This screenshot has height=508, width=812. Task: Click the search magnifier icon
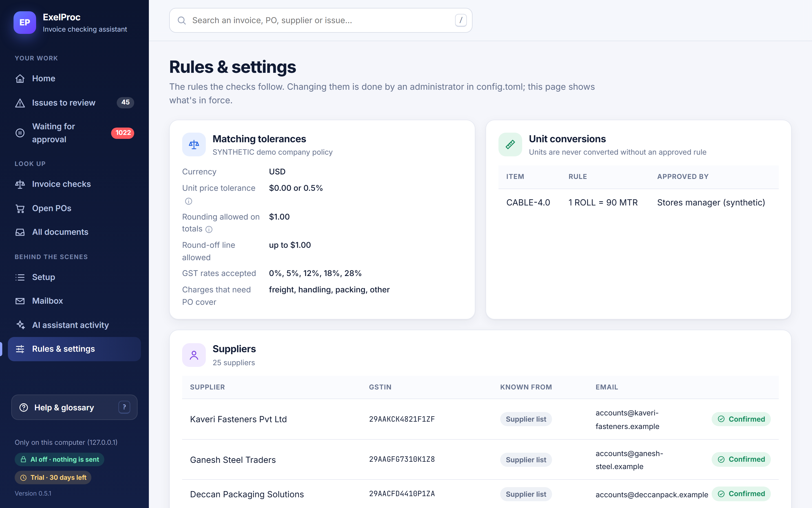(182, 21)
